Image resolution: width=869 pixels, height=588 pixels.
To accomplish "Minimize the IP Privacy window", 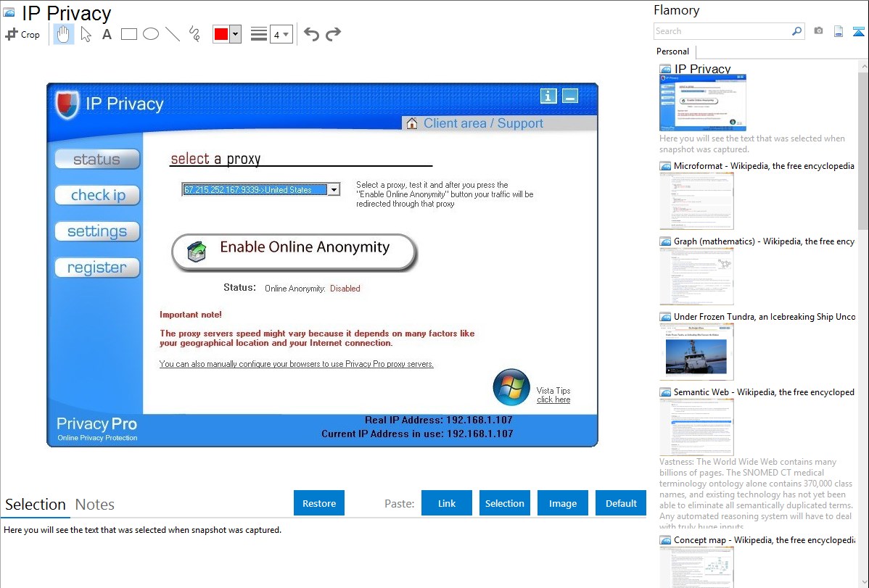I will point(570,96).
